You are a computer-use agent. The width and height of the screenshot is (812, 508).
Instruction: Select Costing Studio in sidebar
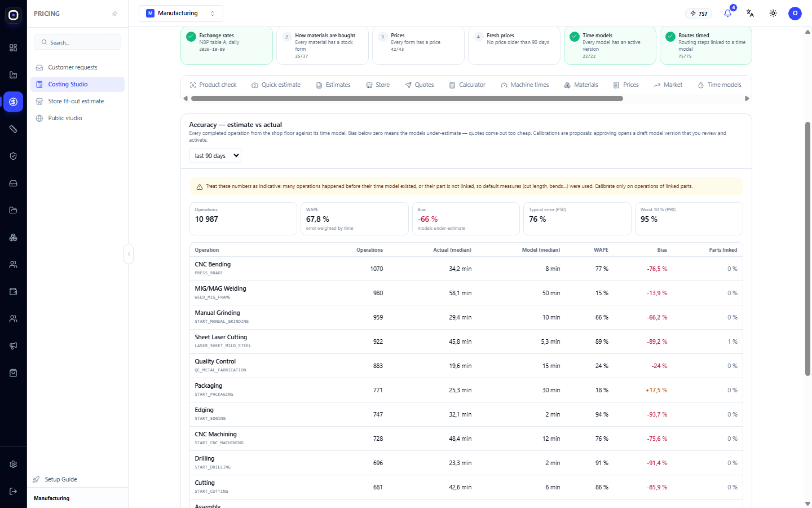77,84
